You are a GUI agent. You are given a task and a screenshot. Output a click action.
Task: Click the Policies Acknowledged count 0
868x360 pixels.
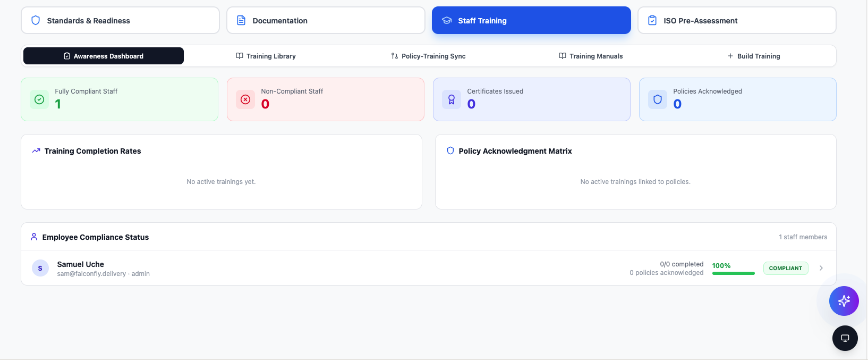tap(677, 104)
